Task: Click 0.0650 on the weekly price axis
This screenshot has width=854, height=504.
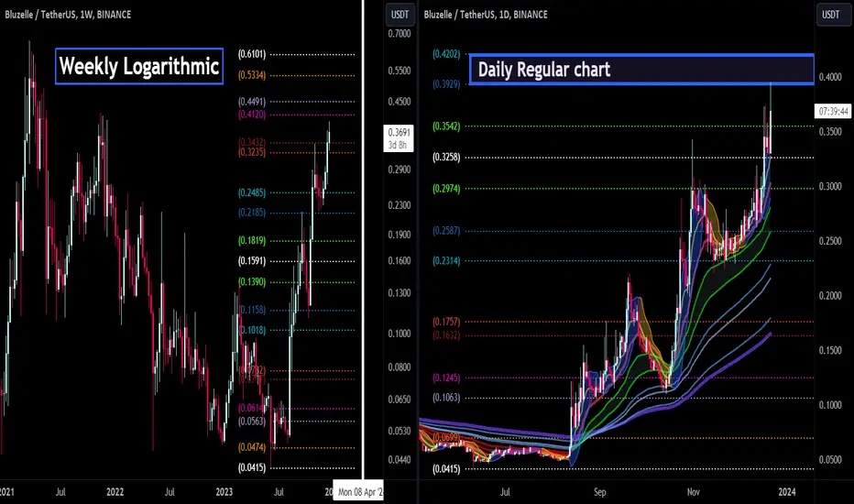Action: coord(400,400)
